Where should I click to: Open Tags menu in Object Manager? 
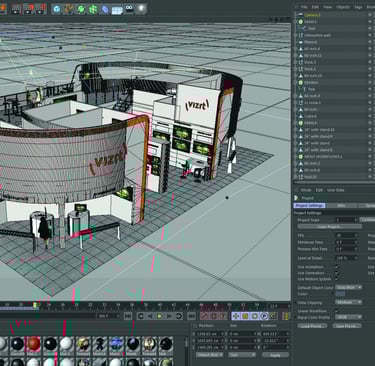(358, 7)
